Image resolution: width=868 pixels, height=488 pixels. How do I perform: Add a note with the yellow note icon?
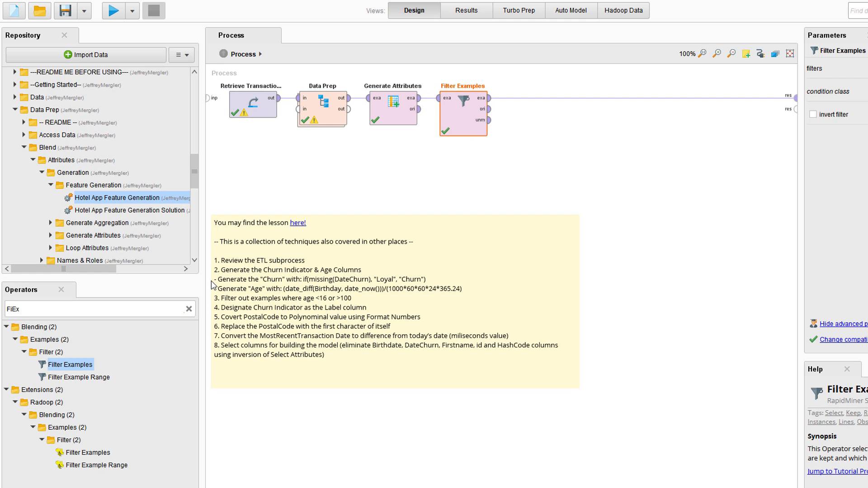tap(746, 54)
